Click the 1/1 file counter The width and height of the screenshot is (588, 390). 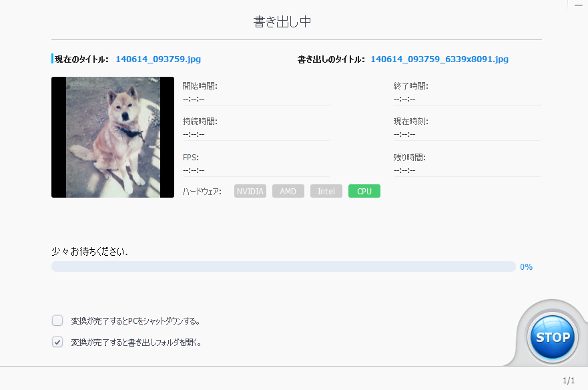click(x=569, y=381)
